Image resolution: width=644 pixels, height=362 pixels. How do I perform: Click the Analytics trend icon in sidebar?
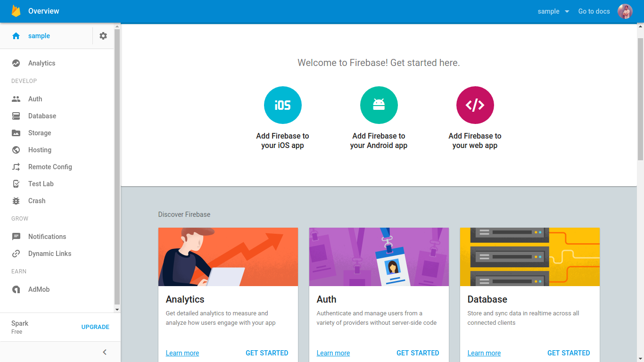coord(16,63)
